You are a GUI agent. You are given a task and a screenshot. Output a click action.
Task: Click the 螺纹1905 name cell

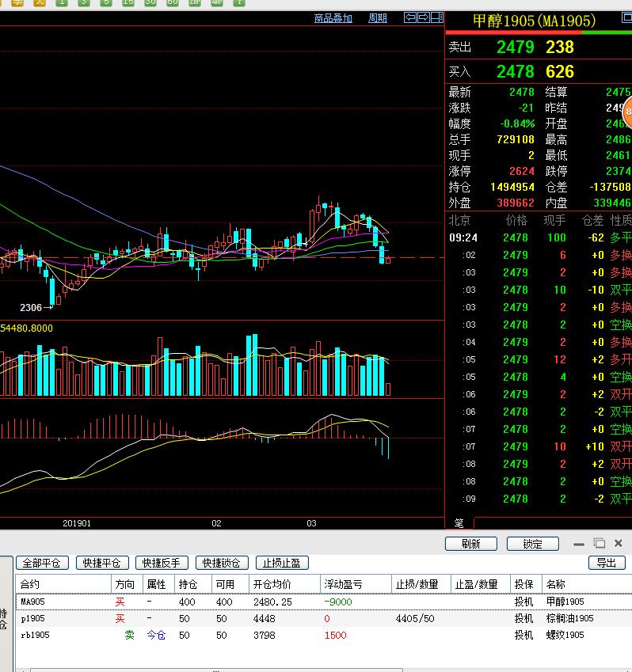pyautogui.click(x=565, y=635)
